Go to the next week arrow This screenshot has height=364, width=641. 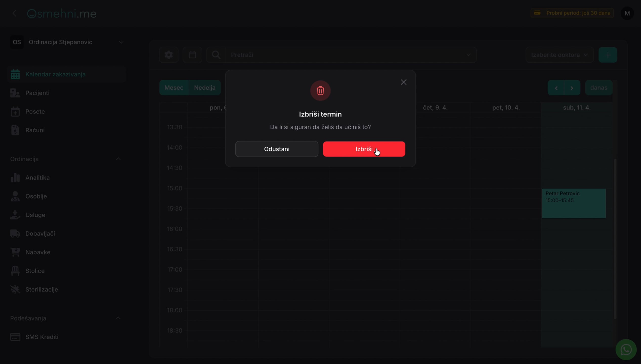click(572, 88)
